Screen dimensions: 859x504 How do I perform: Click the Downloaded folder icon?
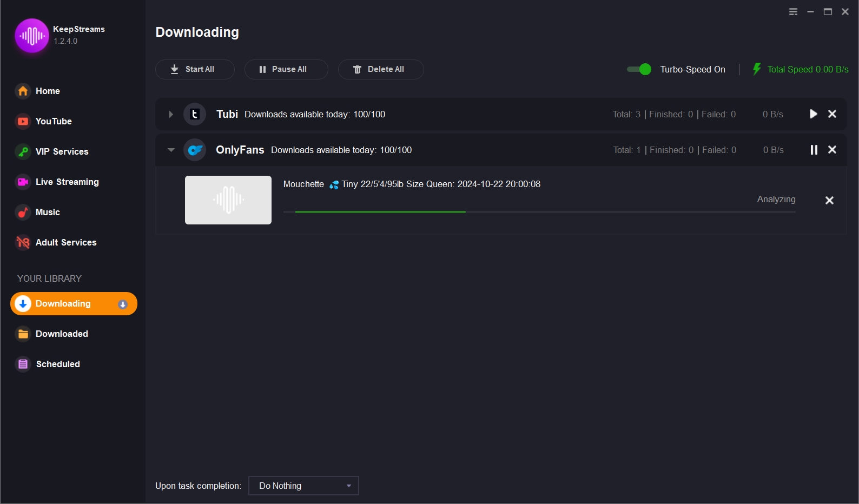pos(23,334)
